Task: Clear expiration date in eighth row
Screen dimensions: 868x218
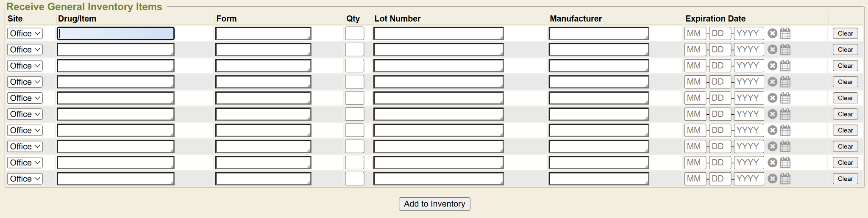Action: point(772,146)
